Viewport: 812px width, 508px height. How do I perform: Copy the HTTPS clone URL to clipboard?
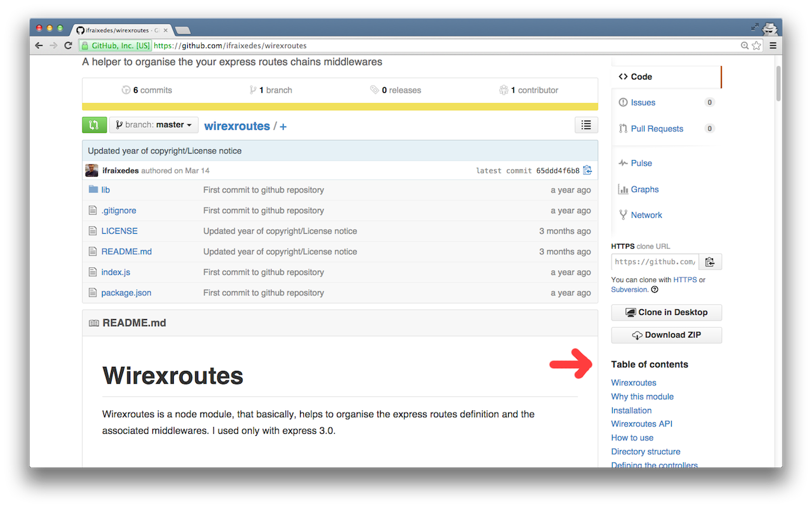[710, 262]
